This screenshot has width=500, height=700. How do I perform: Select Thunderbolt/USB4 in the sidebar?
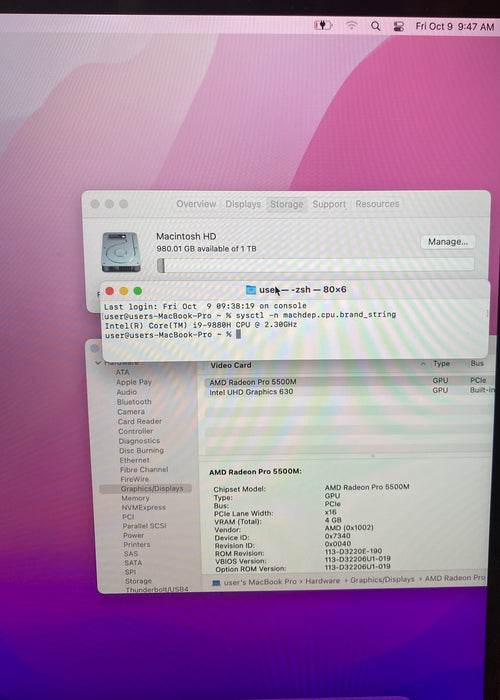point(157,590)
